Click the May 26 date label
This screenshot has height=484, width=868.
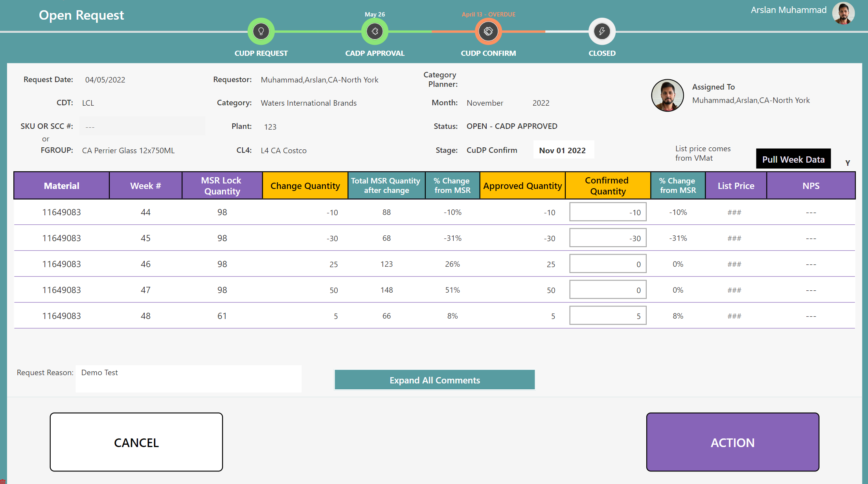(375, 14)
